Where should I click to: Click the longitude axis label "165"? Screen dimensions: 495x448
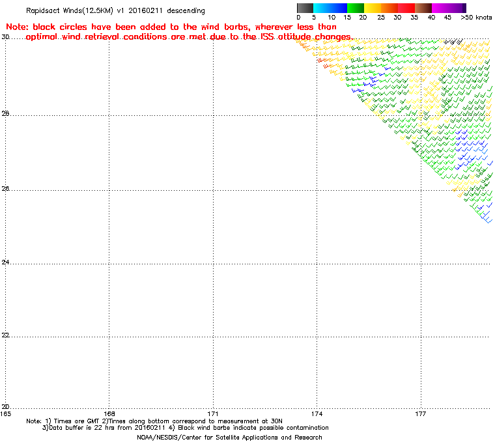(x=5, y=413)
